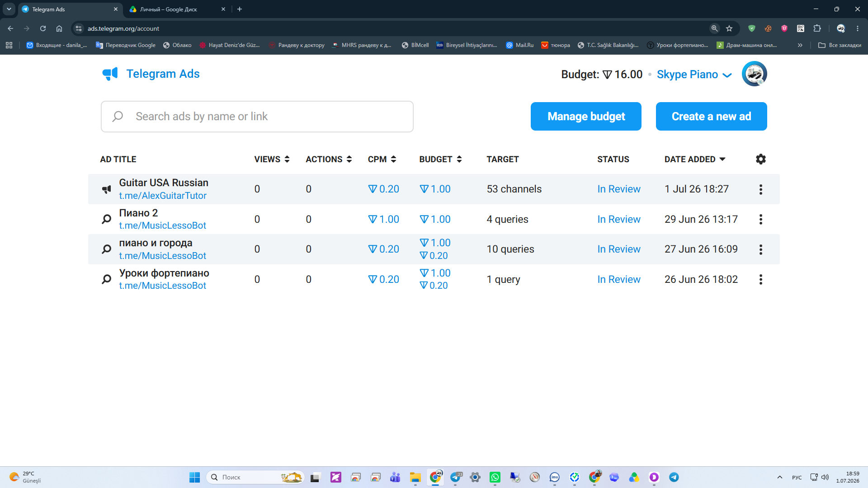The width and height of the screenshot is (868, 488).
Task: Sort ads by Views column
Action: click(x=272, y=159)
